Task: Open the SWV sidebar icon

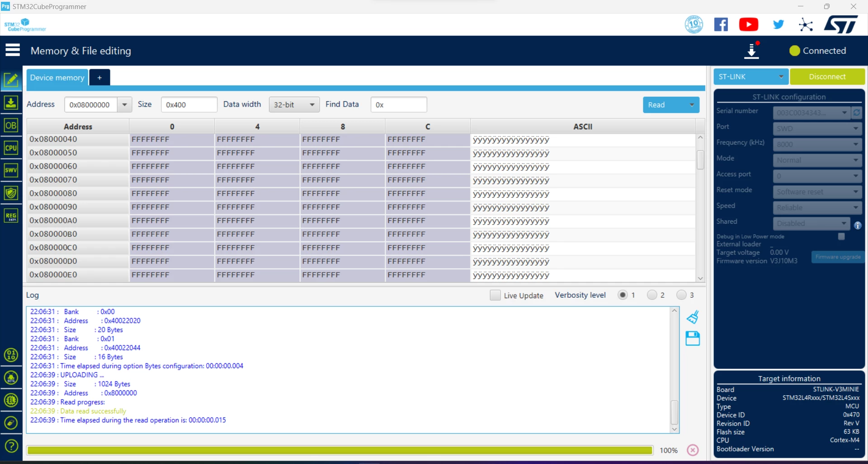Action: (x=11, y=170)
